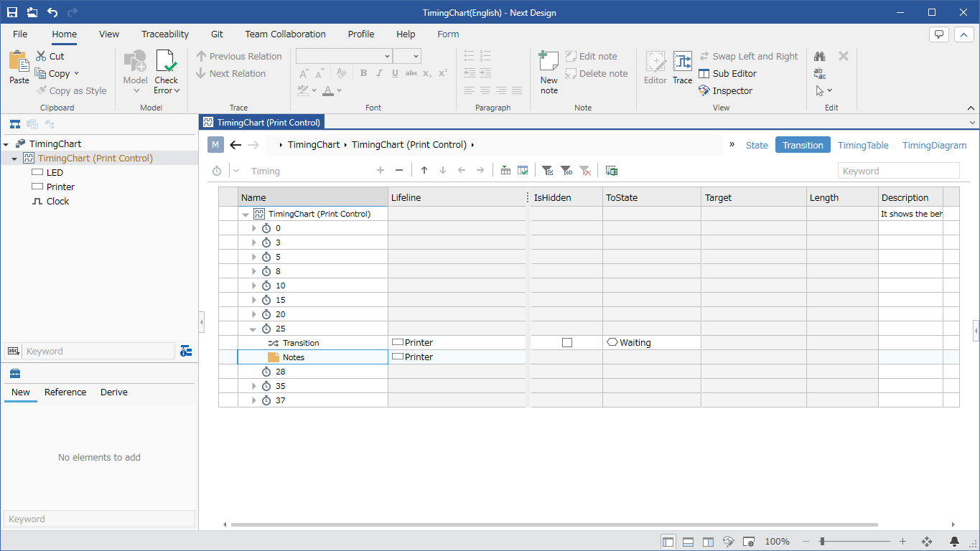980x551 pixels.
Task: Toggle the right pane layout button
Action: click(x=708, y=542)
